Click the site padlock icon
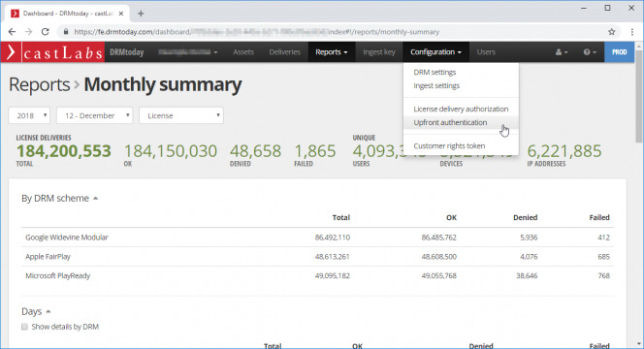Image resolution: width=644 pixels, height=349 pixels. tap(65, 32)
